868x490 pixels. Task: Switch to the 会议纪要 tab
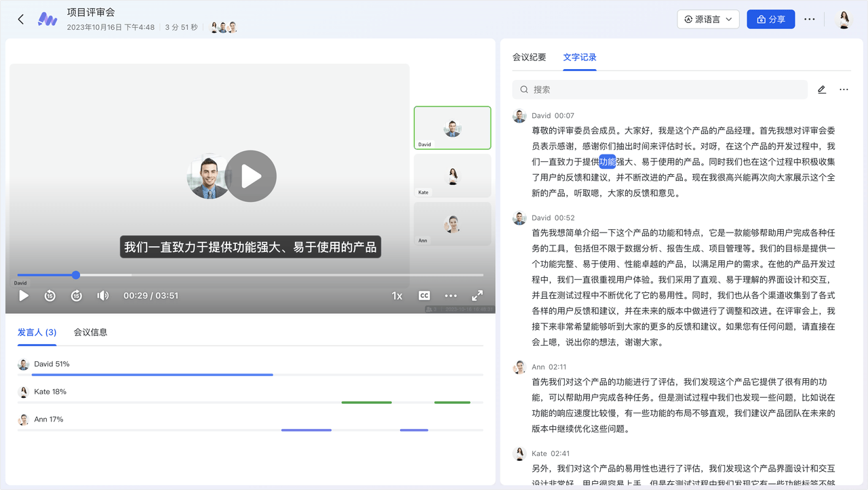(x=530, y=57)
